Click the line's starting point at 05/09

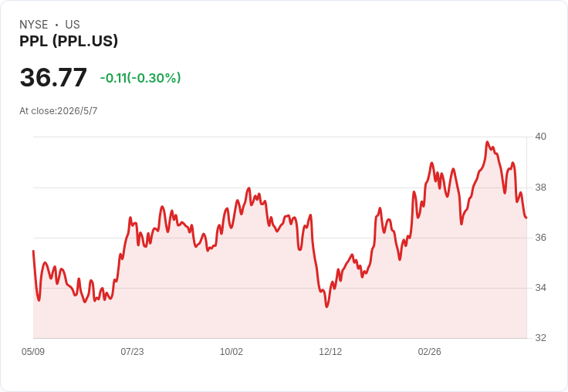pyautogui.click(x=34, y=251)
